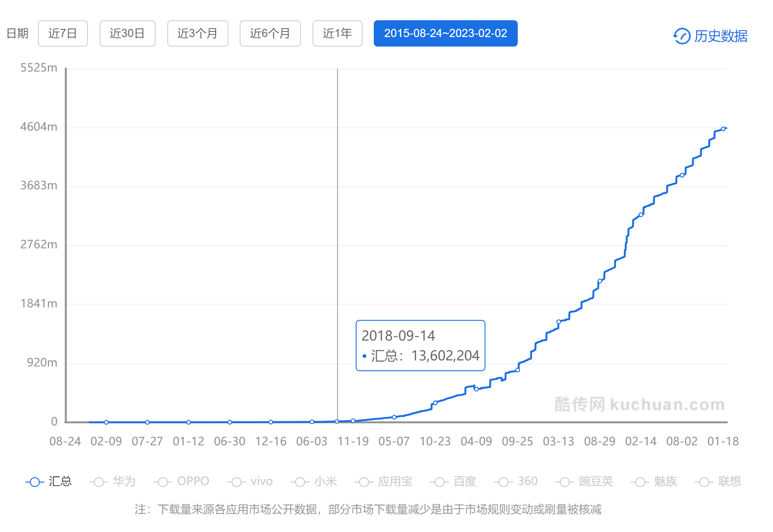Show data for 近1年

tap(337, 33)
